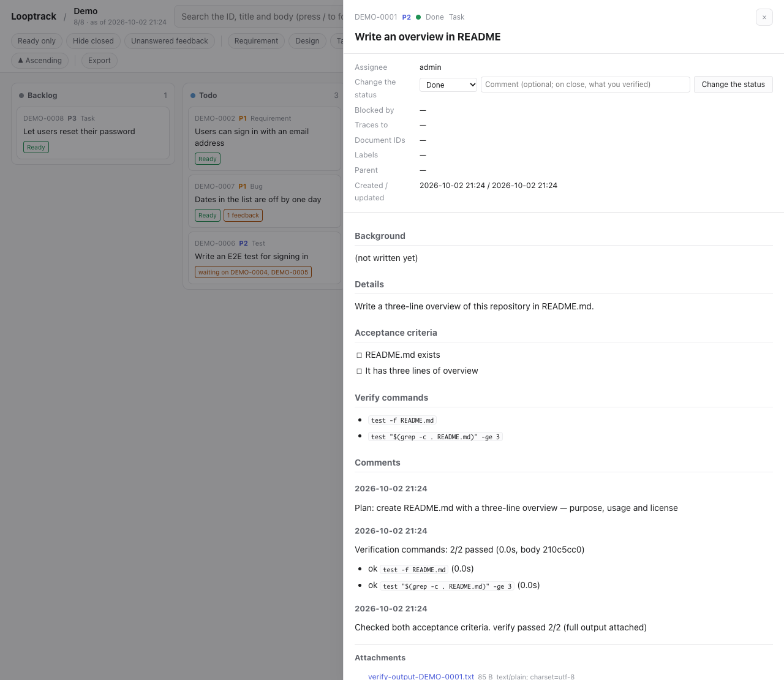Screen dimensions: 784x680
Task: Open the 'Write an E2E test for signing in' card
Action: click(264, 258)
